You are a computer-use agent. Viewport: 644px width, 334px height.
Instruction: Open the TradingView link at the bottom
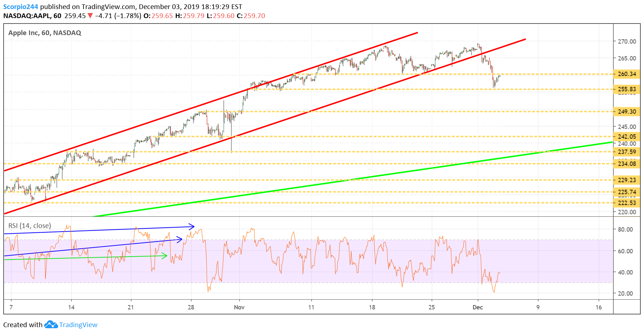click(78, 325)
